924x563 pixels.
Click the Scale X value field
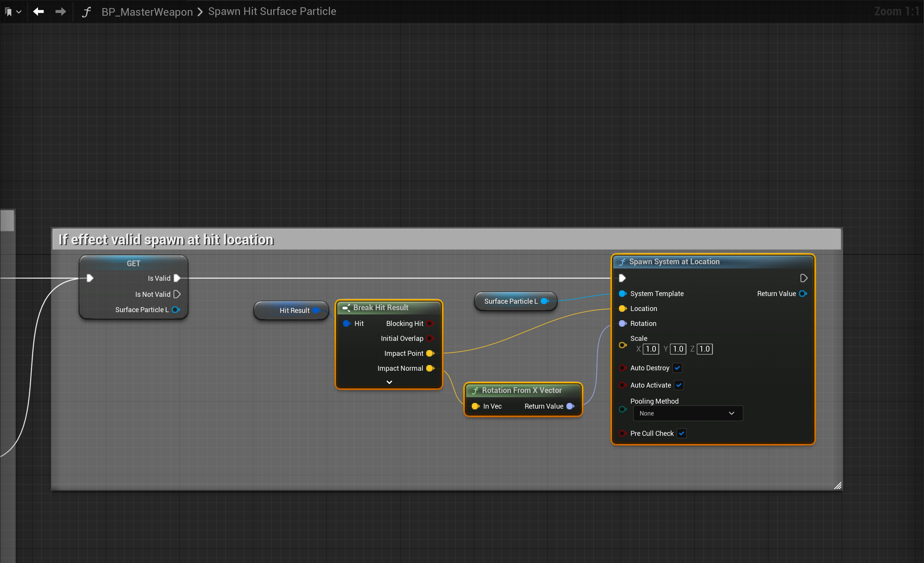(x=651, y=349)
